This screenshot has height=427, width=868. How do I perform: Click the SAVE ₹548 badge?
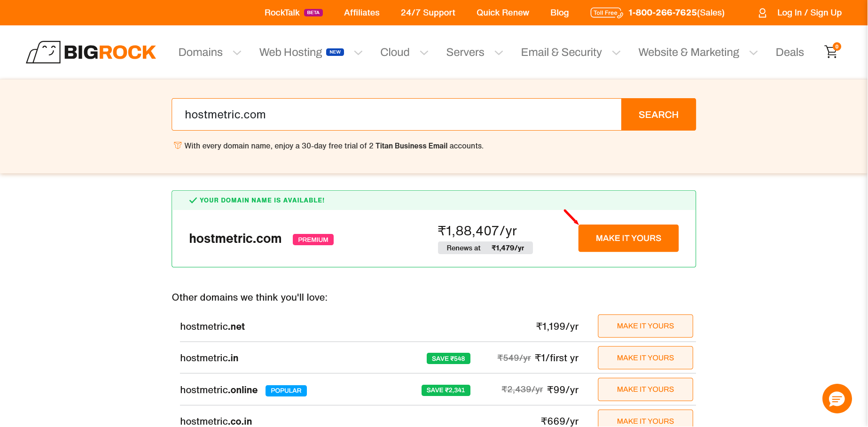tap(448, 358)
